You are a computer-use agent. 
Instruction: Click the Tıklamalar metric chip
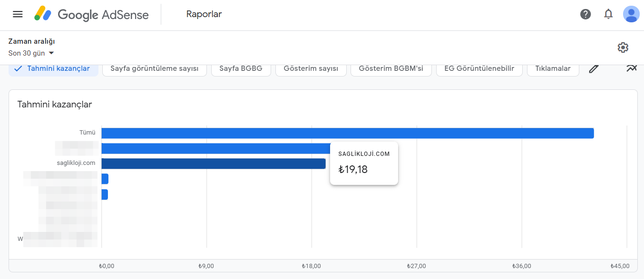click(x=553, y=68)
